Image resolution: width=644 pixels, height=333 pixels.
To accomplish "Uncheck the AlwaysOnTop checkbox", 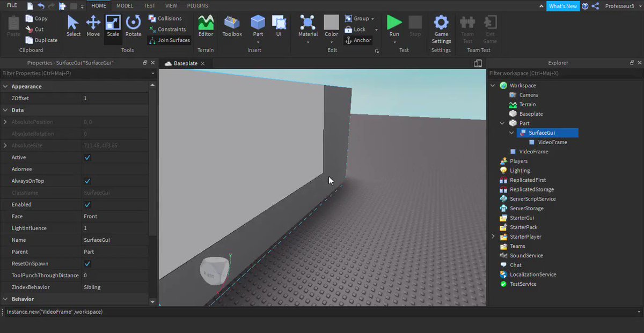I will (87, 181).
